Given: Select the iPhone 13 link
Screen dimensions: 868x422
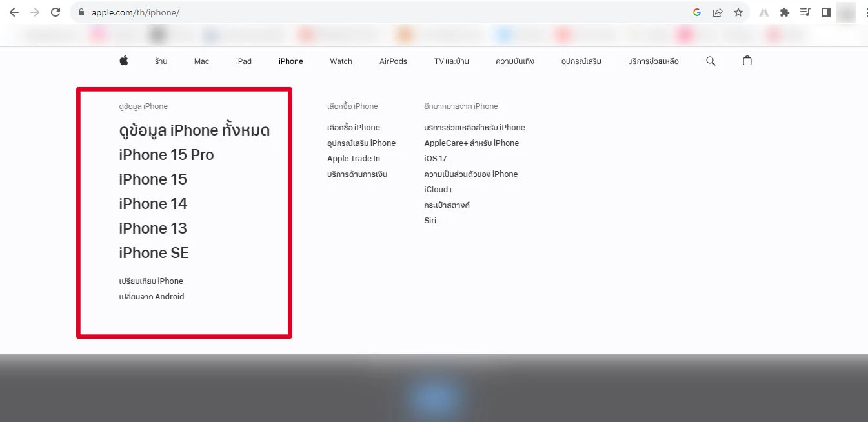Looking at the screenshot, I should [x=153, y=228].
